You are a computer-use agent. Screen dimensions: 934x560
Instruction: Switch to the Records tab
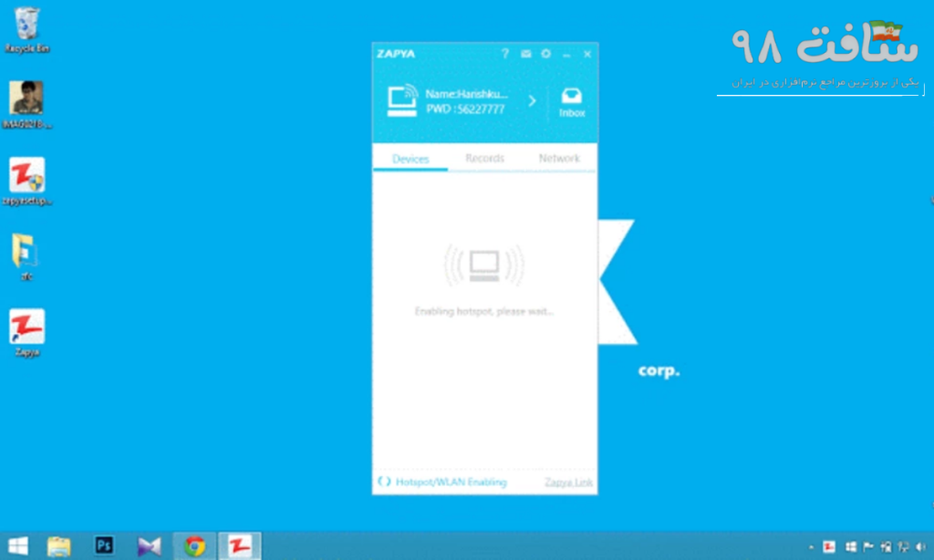coord(484,159)
